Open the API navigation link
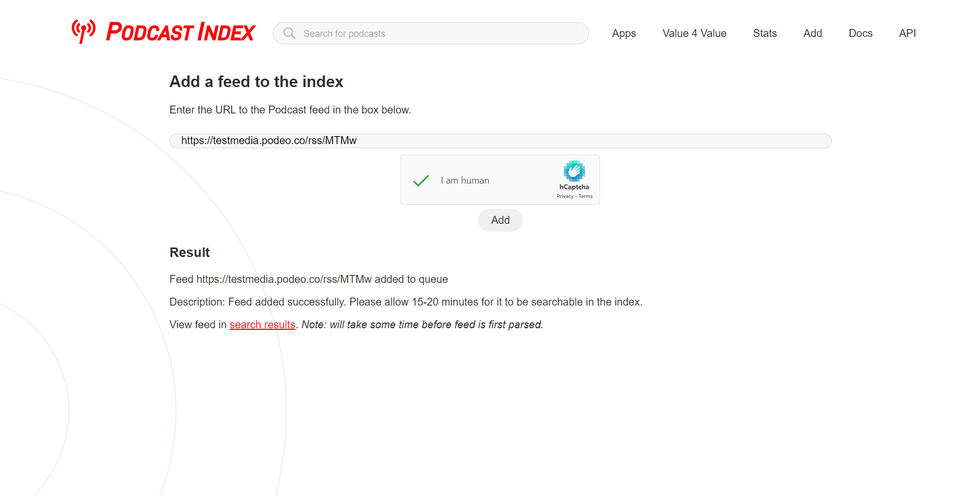This screenshot has height=495, width=980. pyautogui.click(x=907, y=33)
